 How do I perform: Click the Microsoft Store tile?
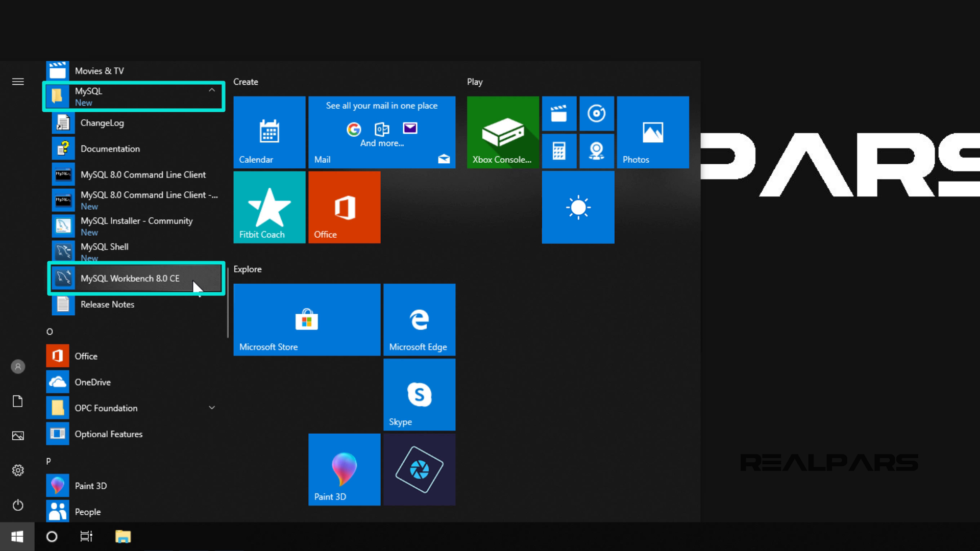pos(307,320)
